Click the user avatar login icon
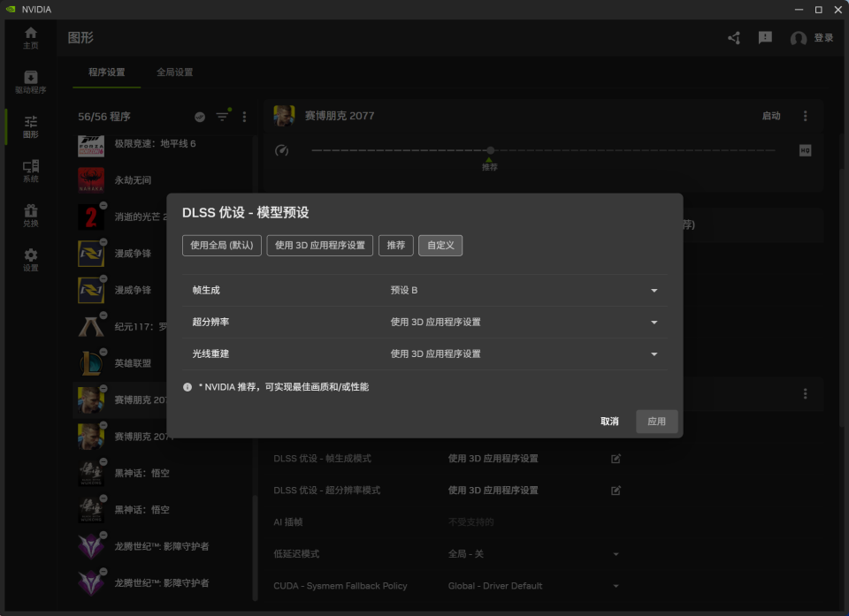 coord(798,38)
